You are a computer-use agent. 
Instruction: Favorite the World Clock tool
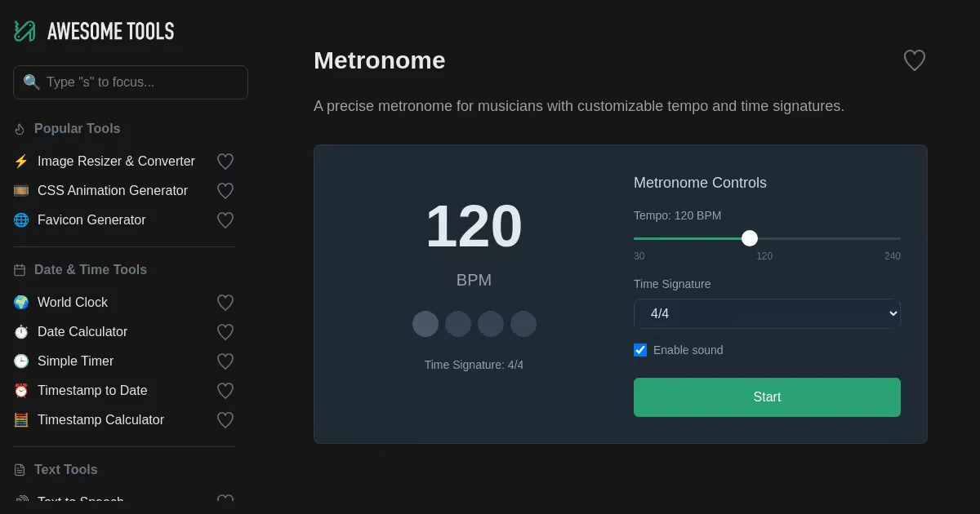[225, 303]
